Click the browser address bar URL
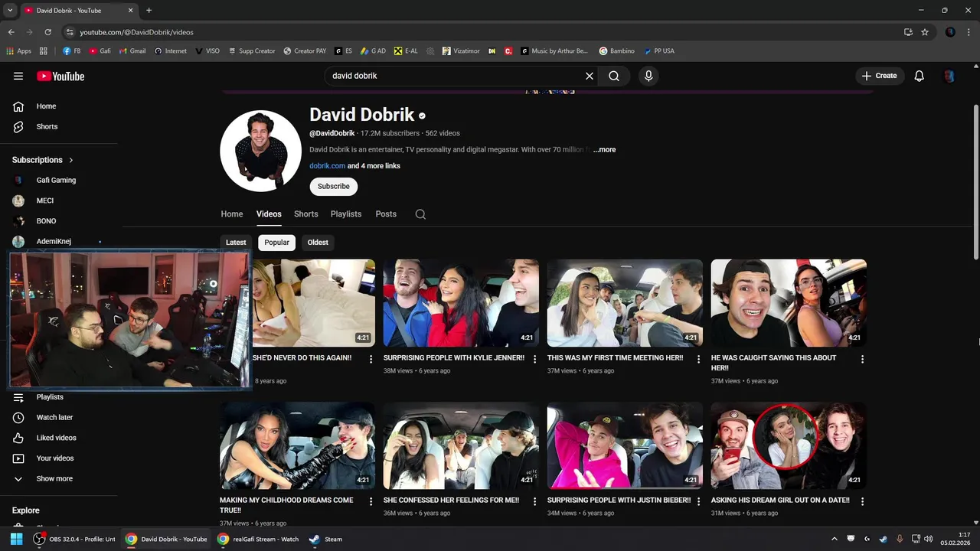Image resolution: width=980 pixels, height=551 pixels. [137, 32]
